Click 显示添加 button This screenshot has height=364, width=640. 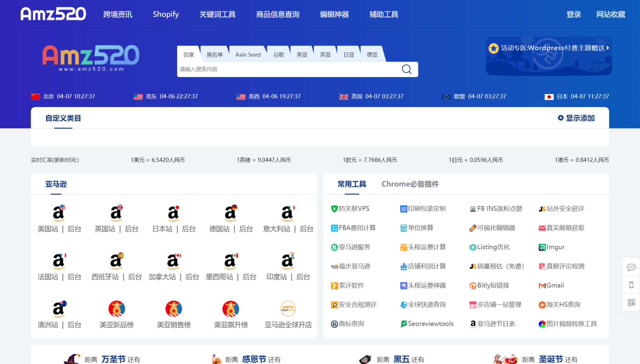click(x=576, y=118)
